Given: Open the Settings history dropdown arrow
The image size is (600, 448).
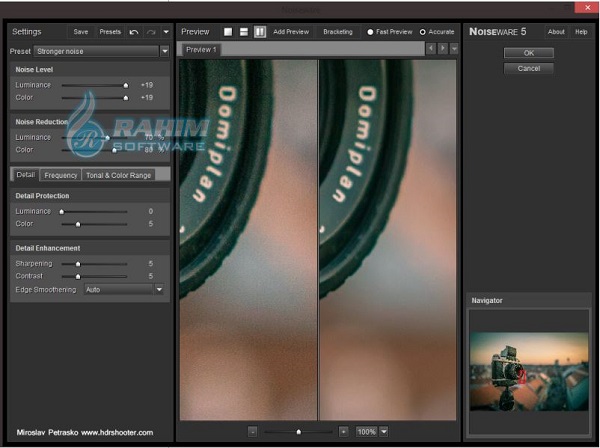Looking at the screenshot, I should (166, 32).
